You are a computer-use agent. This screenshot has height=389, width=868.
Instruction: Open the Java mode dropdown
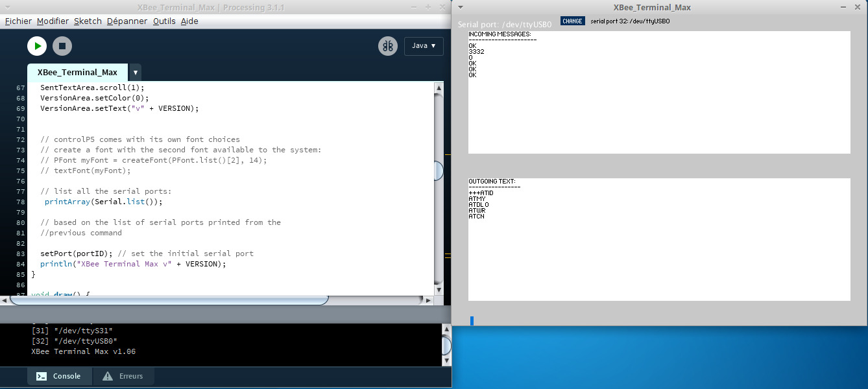coord(424,46)
